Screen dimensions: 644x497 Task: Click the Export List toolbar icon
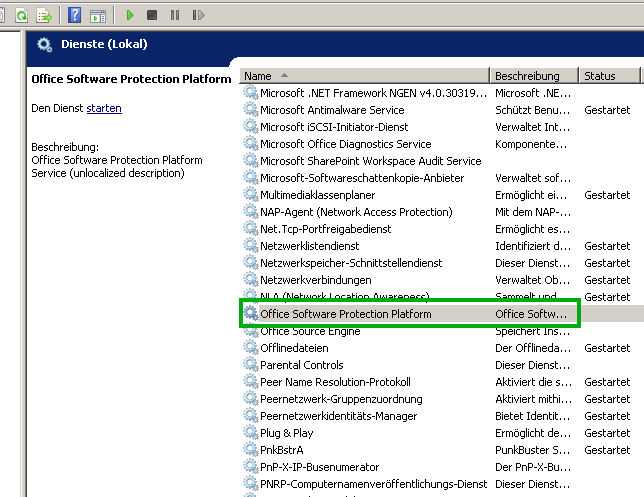click(44, 16)
